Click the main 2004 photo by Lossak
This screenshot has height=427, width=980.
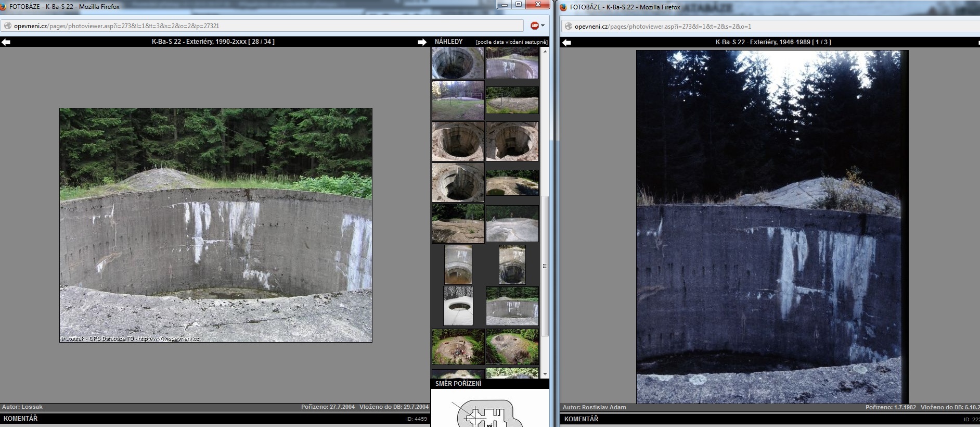point(216,225)
